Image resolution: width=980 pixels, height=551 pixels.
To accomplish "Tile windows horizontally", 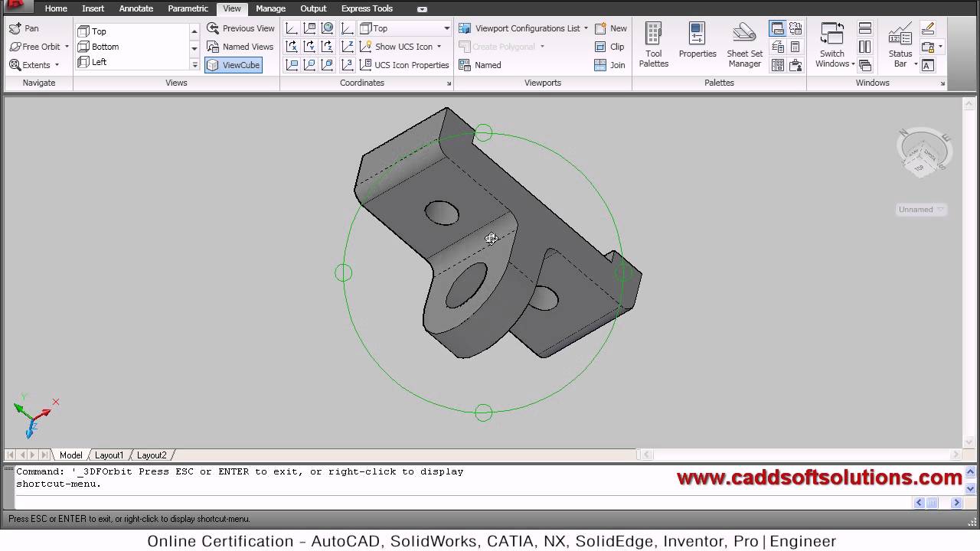I will tap(865, 29).
